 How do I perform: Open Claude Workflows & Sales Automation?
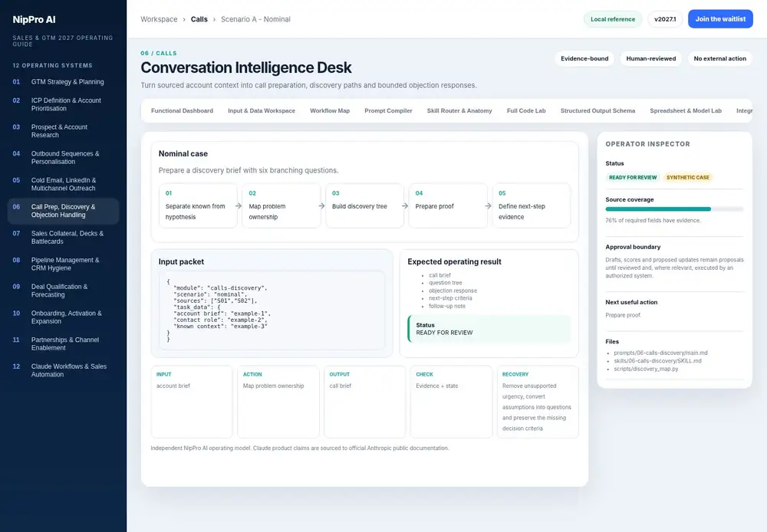63,370
